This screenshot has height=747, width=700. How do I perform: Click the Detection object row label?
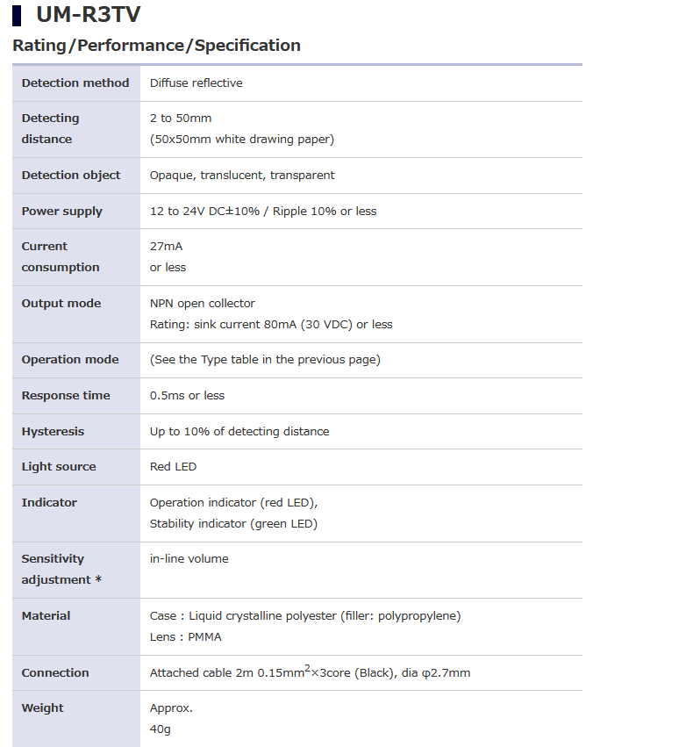click(71, 176)
